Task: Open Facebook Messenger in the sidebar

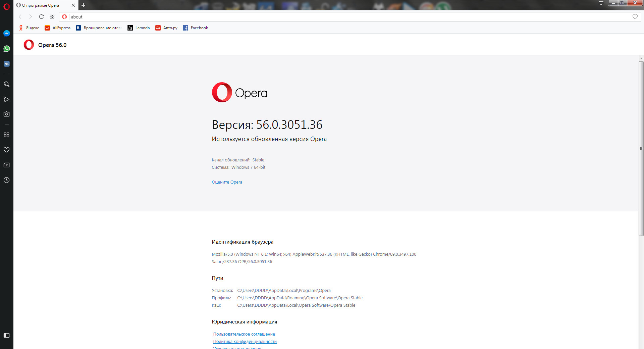Action: (6, 34)
